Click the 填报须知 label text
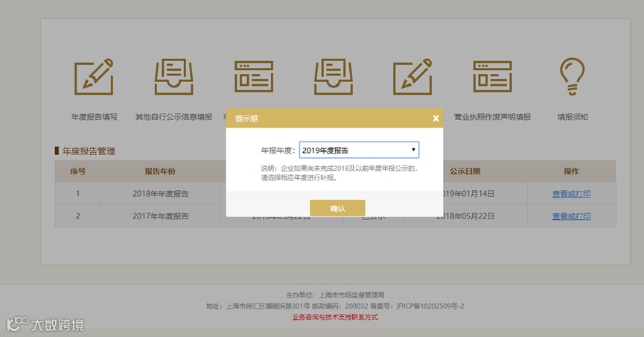 tap(573, 117)
